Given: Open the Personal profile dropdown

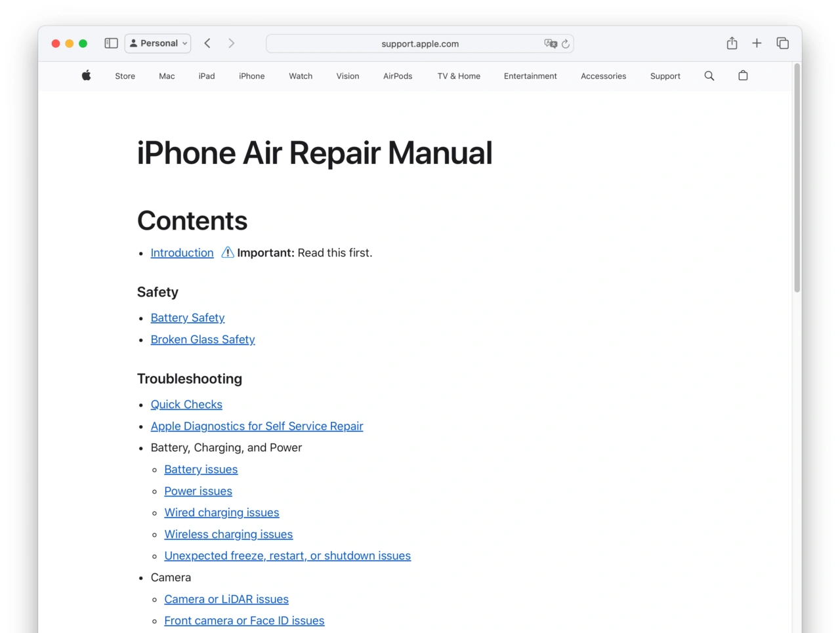Looking at the screenshot, I should click(x=157, y=43).
